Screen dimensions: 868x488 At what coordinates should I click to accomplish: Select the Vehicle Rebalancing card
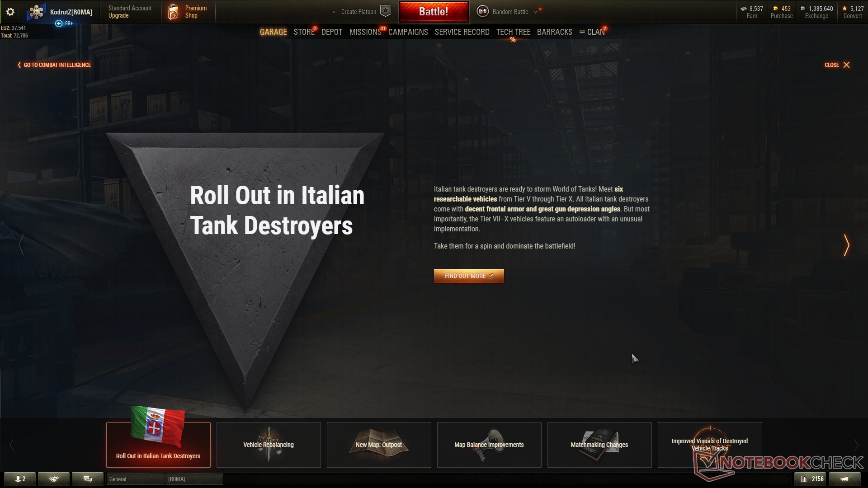[269, 445]
